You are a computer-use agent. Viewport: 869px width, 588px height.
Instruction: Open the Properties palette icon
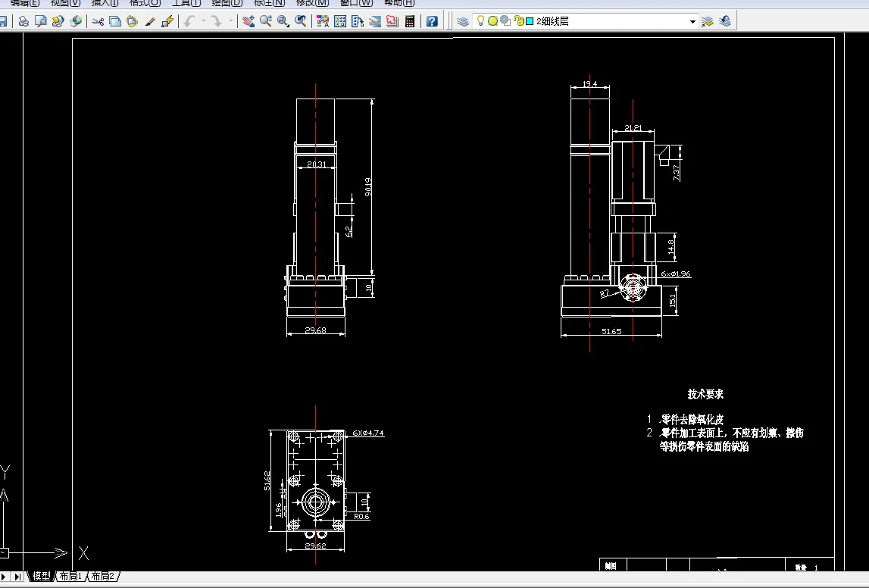coord(323,21)
